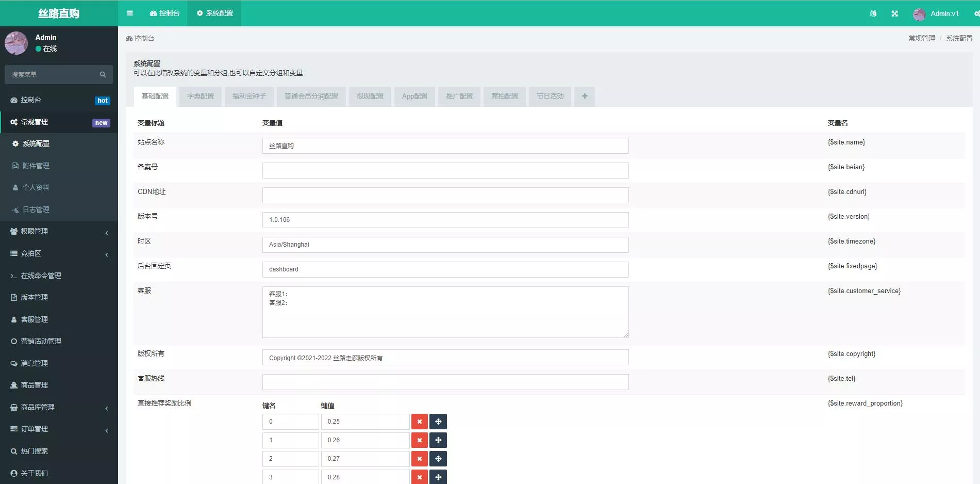
Task: Switch to the 字典配置 tab
Action: 200,96
